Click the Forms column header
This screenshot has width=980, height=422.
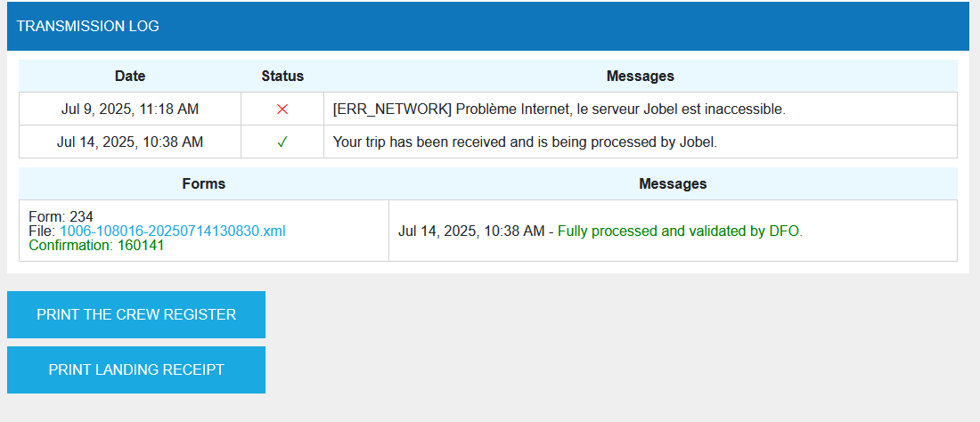click(204, 184)
